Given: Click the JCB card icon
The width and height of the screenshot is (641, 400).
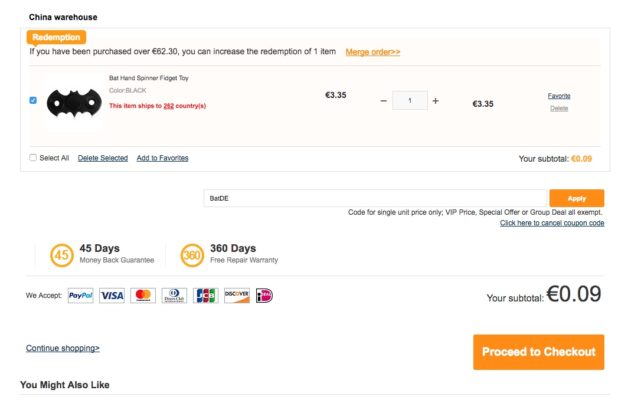Looking at the screenshot, I should pyautogui.click(x=206, y=295).
